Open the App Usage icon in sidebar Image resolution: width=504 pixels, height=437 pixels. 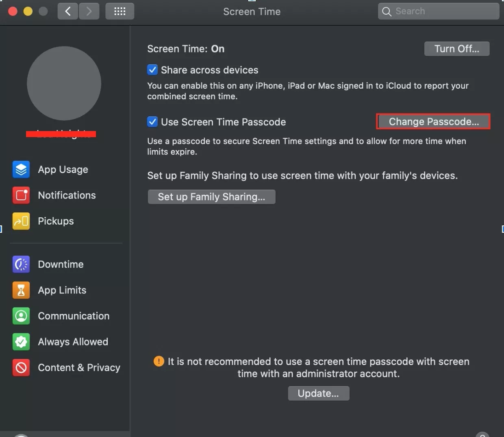click(x=21, y=170)
